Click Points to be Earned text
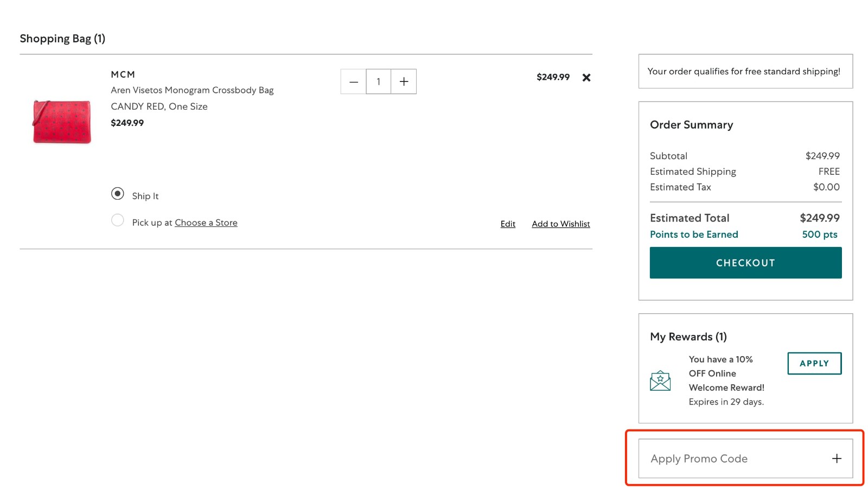This screenshot has height=488, width=868. 694,235
